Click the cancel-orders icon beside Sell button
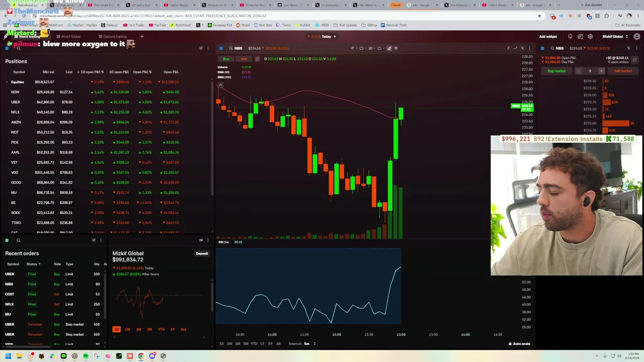 [x=257, y=59]
